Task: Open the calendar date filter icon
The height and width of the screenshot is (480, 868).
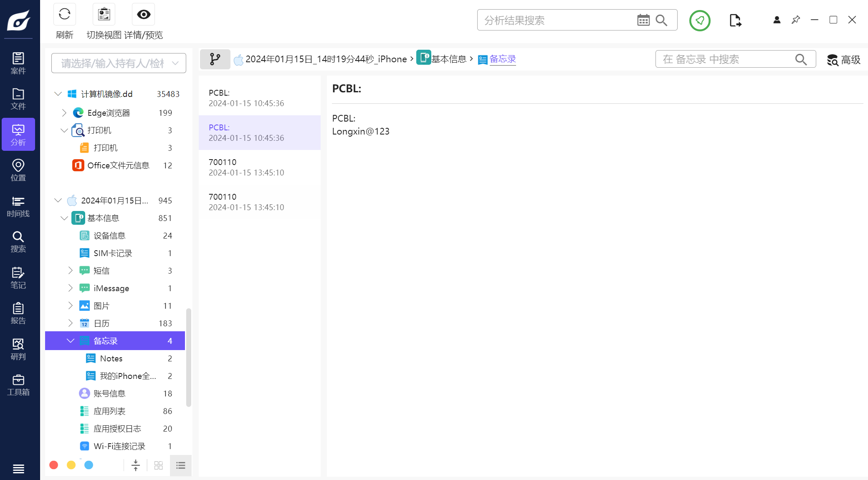Action: click(643, 20)
